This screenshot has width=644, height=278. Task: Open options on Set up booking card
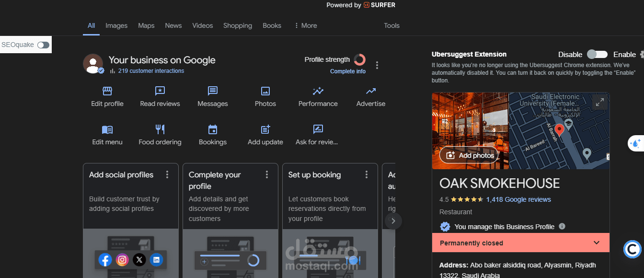pos(367,174)
